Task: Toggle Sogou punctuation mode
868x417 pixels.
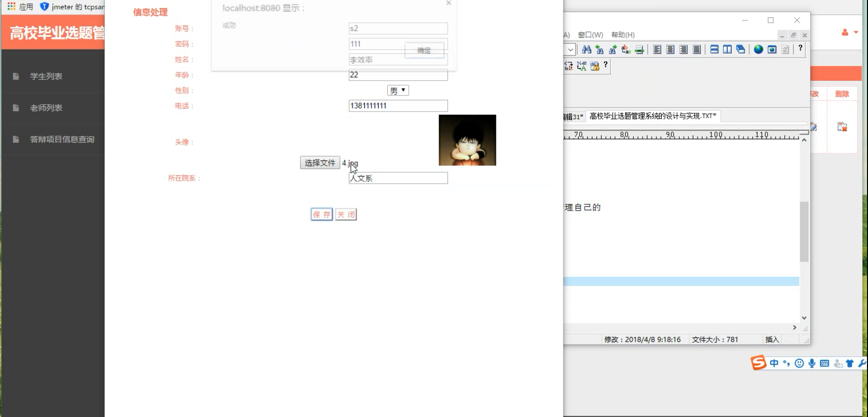Action: pyautogui.click(x=786, y=363)
